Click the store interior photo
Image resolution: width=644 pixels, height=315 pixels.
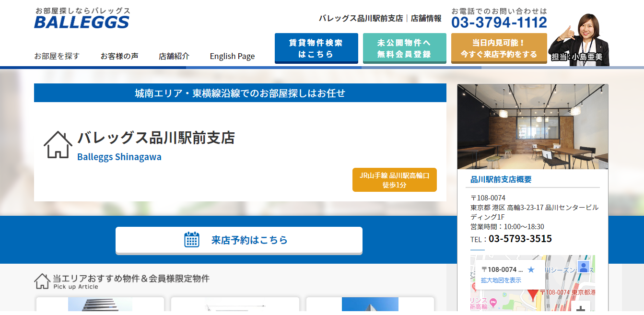(533, 127)
